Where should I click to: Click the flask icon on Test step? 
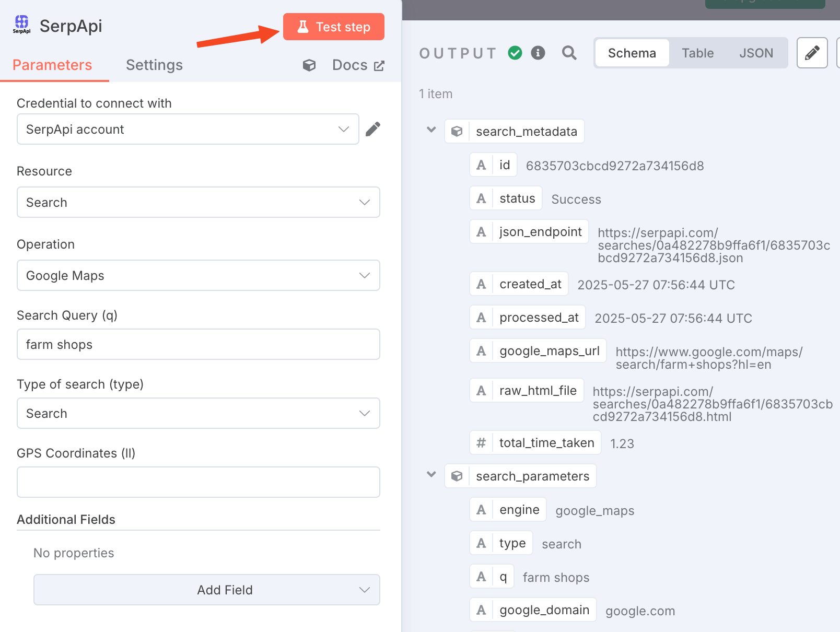pos(302,27)
